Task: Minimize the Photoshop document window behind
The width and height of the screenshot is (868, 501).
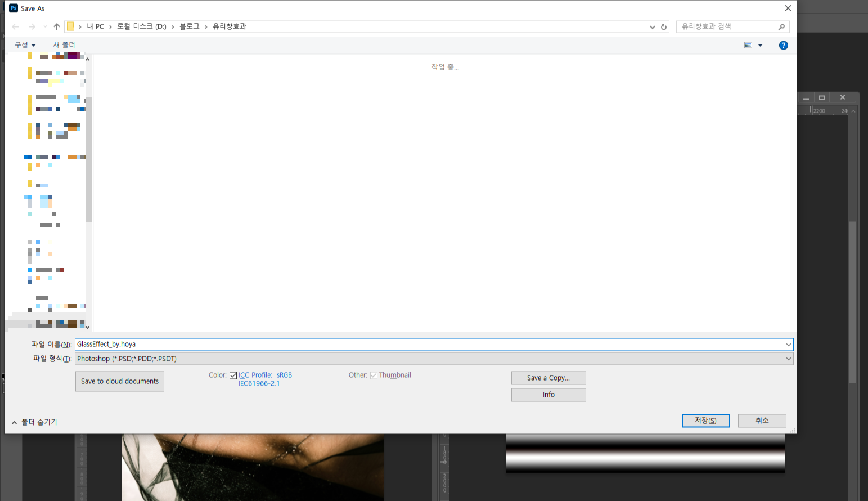Action: (x=806, y=98)
